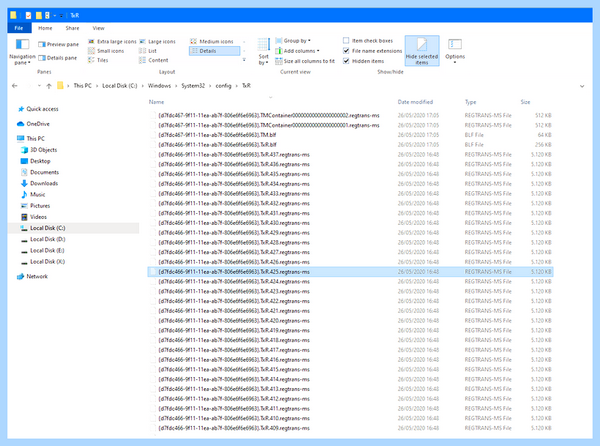Navigate to config in the breadcrumb
This screenshot has height=446, width=600.
(223, 86)
